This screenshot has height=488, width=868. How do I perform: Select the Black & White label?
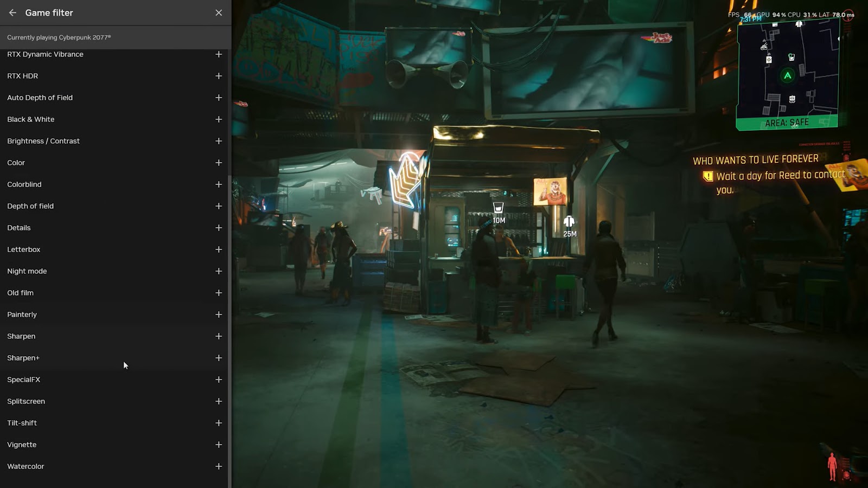pyautogui.click(x=31, y=119)
